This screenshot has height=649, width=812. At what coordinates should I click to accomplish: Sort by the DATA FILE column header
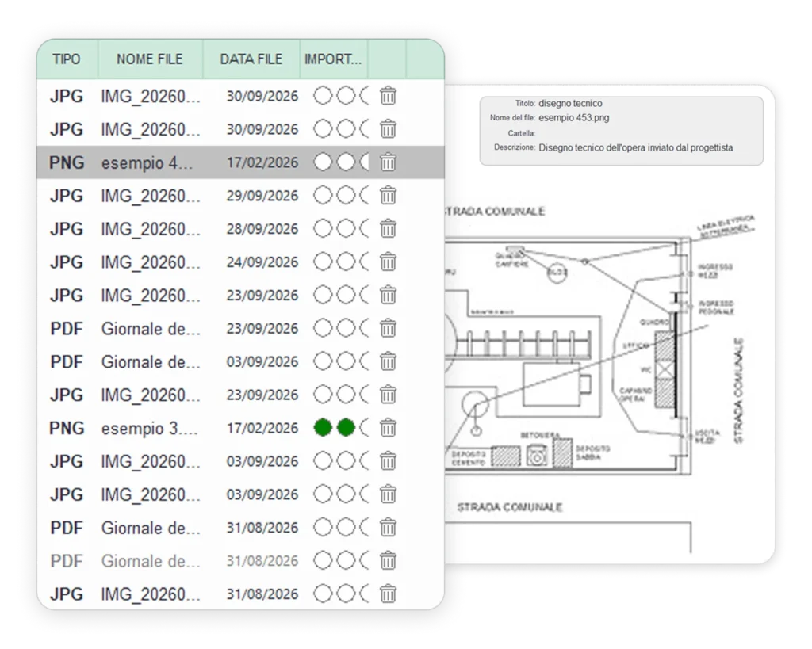click(251, 59)
